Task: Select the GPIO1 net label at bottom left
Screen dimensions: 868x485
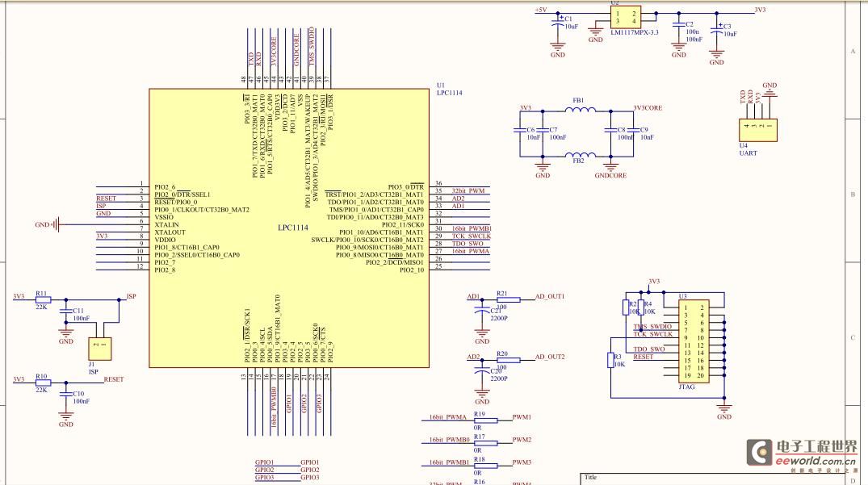Action: (264, 462)
